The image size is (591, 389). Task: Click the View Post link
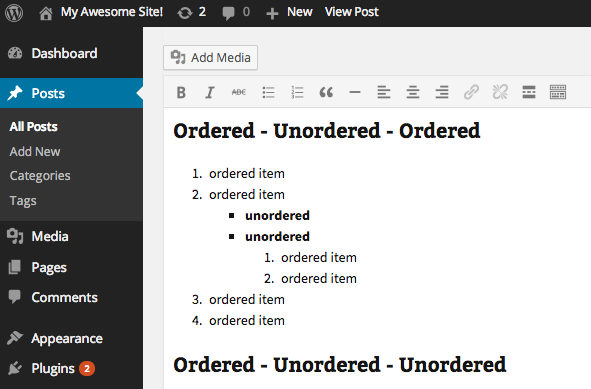[352, 12]
